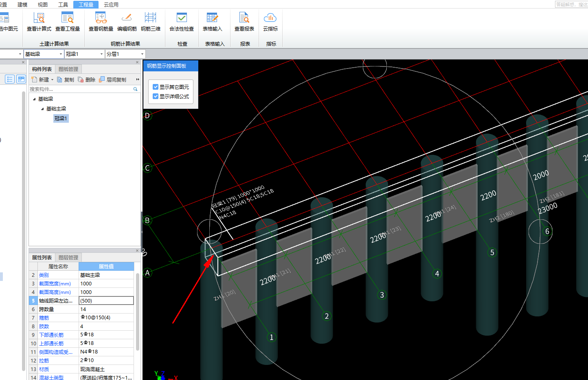Close the 构件列表 panel
Screen dimensions: 588x380
pos(137,62)
